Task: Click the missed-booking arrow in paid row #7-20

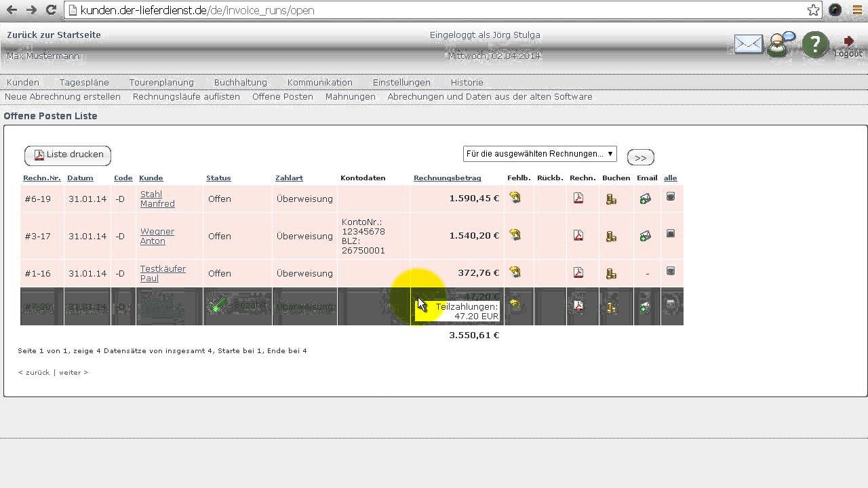Action: (515, 305)
